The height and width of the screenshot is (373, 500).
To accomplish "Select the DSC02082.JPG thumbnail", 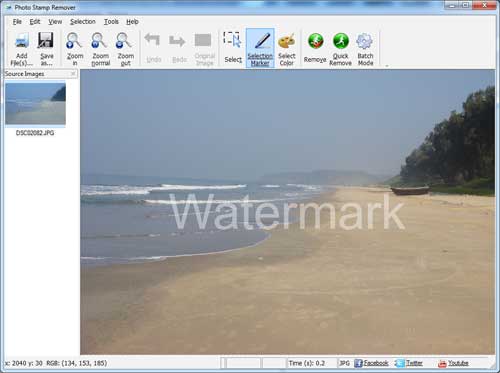I will coord(35,105).
